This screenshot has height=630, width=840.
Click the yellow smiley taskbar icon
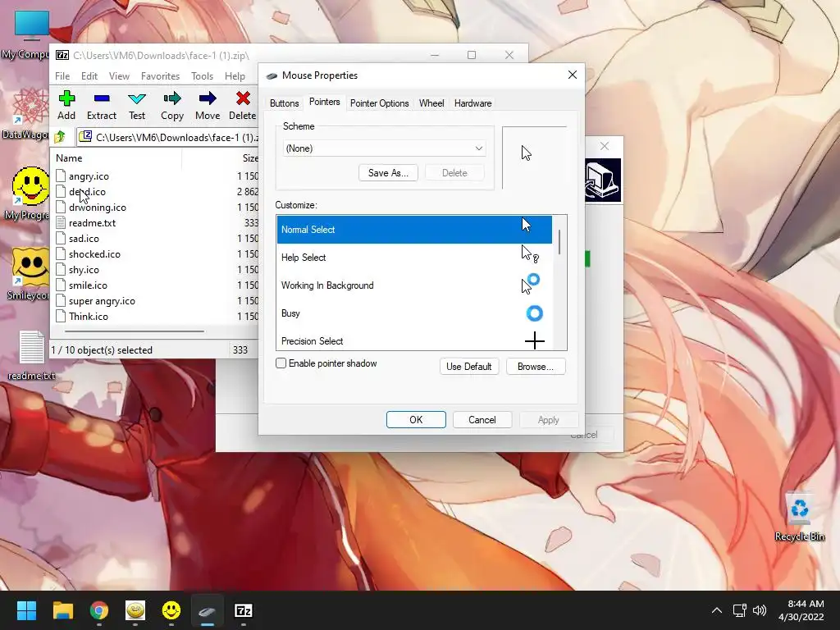pyautogui.click(x=171, y=610)
